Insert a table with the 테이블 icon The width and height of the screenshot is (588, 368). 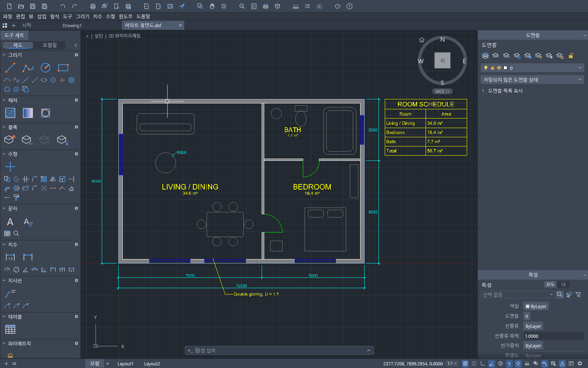10,329
